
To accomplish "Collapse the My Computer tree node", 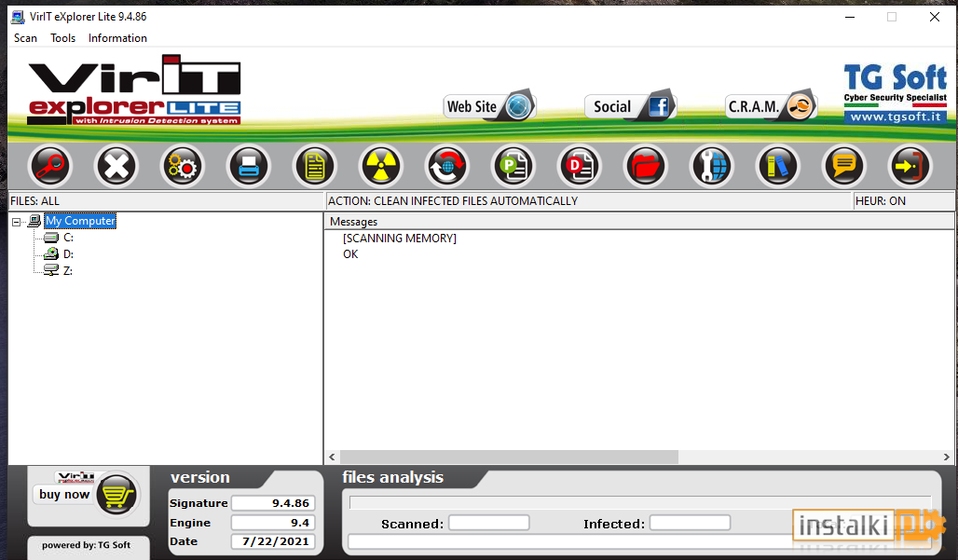I will pos(17,222).
